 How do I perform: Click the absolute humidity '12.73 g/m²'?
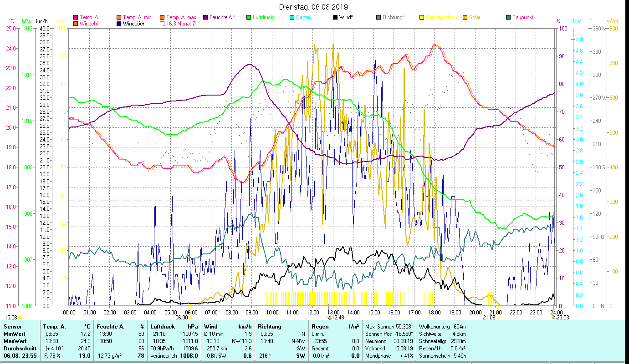pos(110,356)
